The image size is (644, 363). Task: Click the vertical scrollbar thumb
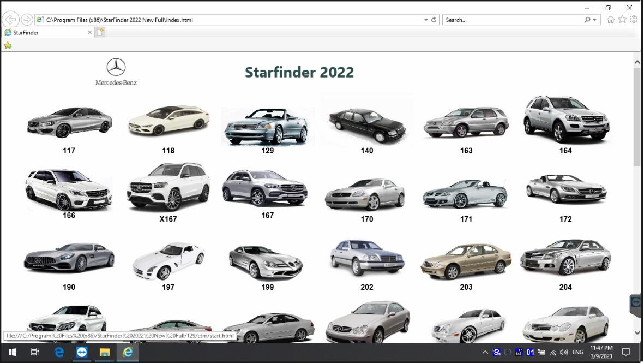(x=637, y=117)
